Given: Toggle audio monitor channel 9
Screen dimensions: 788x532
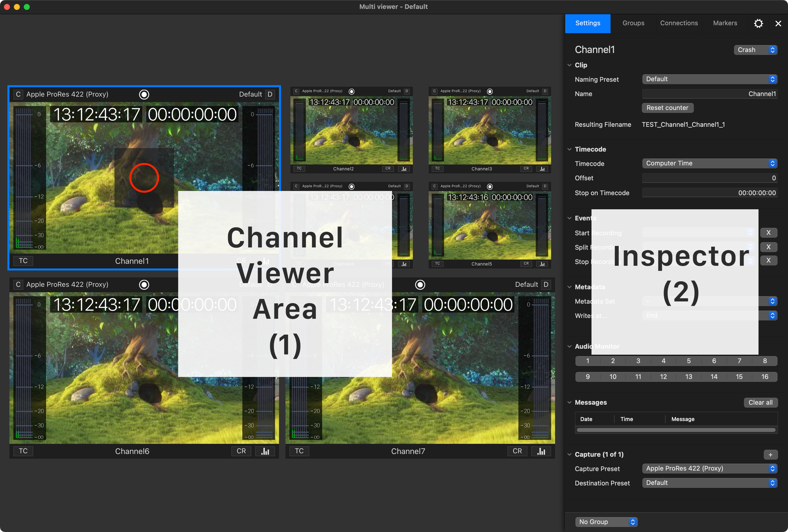Looking at the screenshot, I should tap(588, 377).
